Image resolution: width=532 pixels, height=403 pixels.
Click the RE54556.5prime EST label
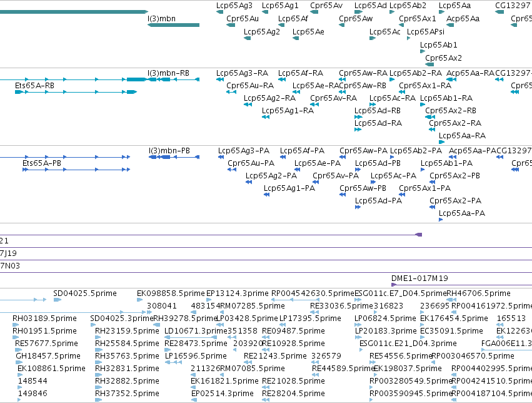400,356
